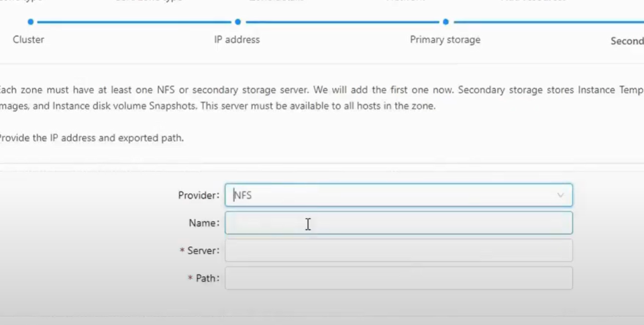Select the Cluster step in wizard

(28, 40)
